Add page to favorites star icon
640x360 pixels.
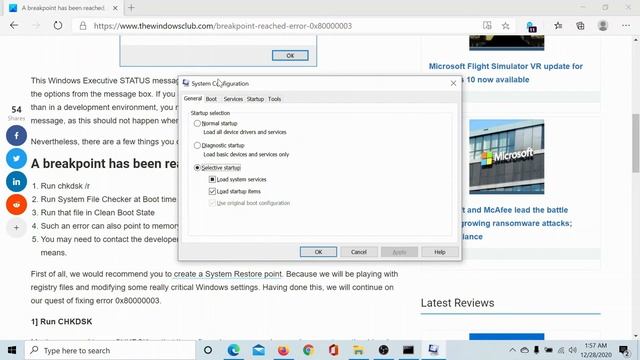coord(506,26)
